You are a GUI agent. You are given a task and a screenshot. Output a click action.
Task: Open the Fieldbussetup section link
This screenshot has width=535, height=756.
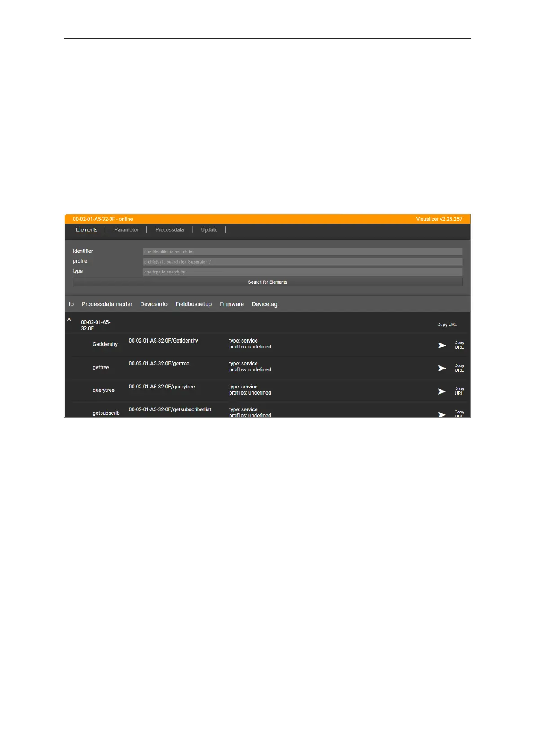193,304
